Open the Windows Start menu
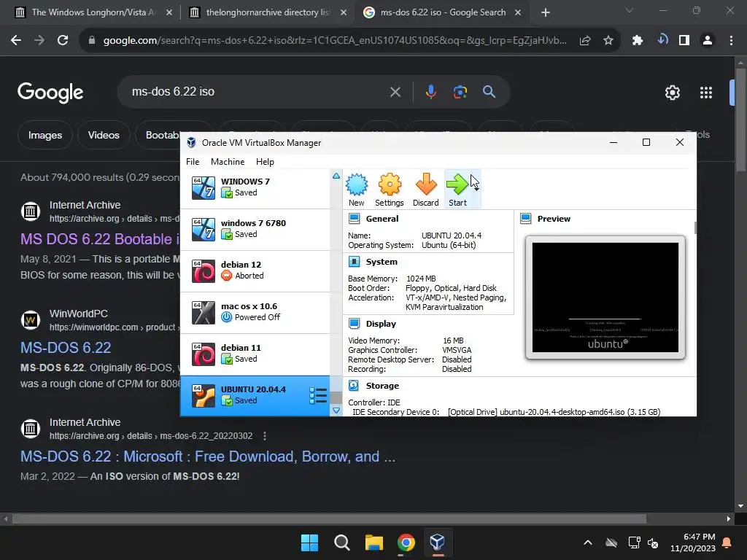The height and width of the screenshot is (560, 747). coord(309,542)
